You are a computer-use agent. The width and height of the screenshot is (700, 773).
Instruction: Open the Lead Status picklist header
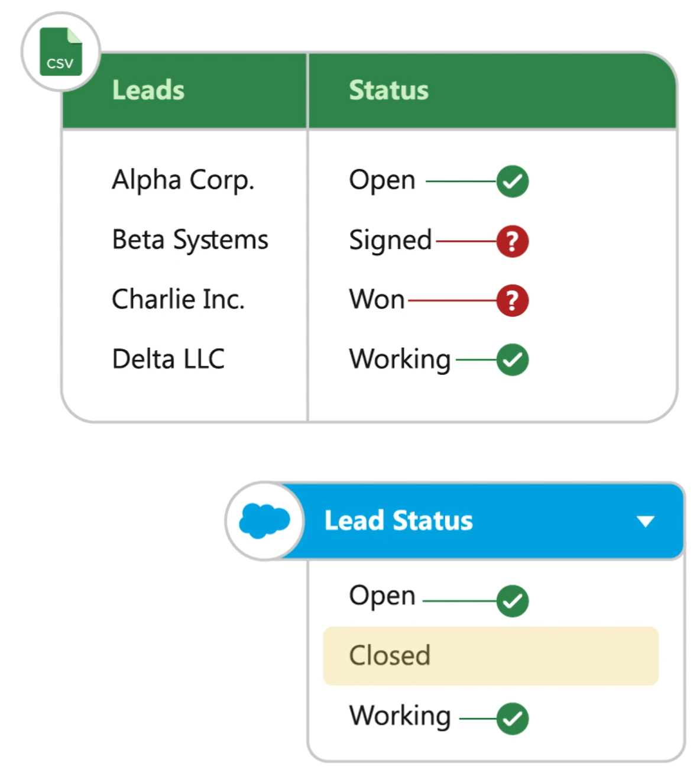tap(398, 521)
